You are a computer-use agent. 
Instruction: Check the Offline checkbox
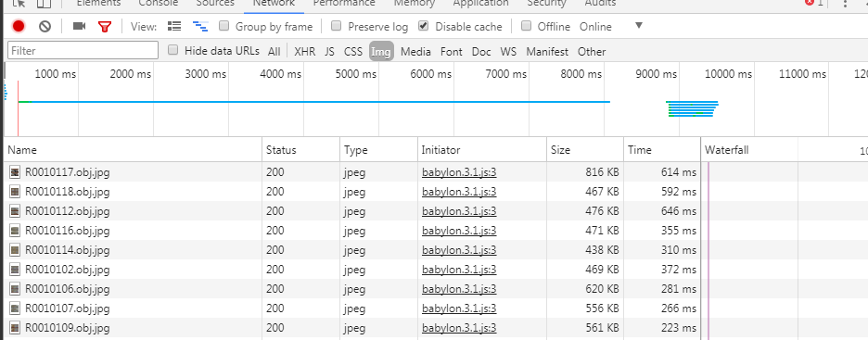point(527,25)
